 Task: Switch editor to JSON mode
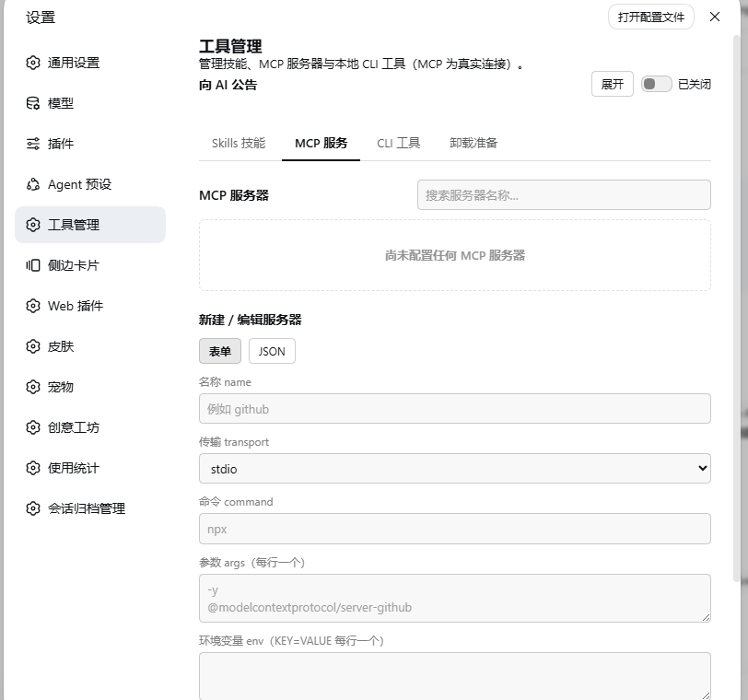[272, 351]
